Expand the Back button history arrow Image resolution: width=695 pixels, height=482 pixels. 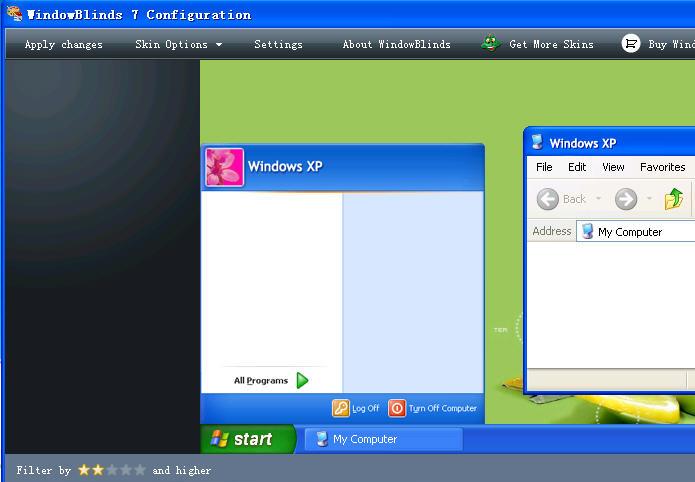(599, 199)
